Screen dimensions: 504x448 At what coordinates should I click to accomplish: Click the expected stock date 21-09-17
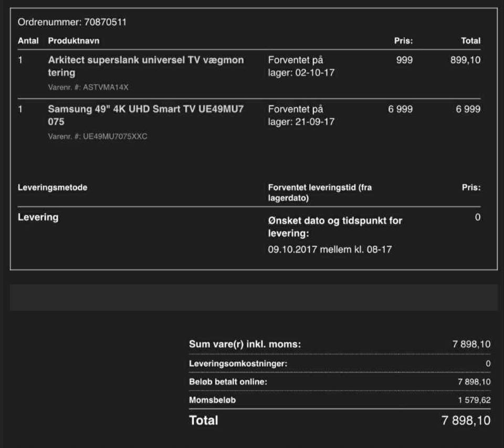click(314, 122)
